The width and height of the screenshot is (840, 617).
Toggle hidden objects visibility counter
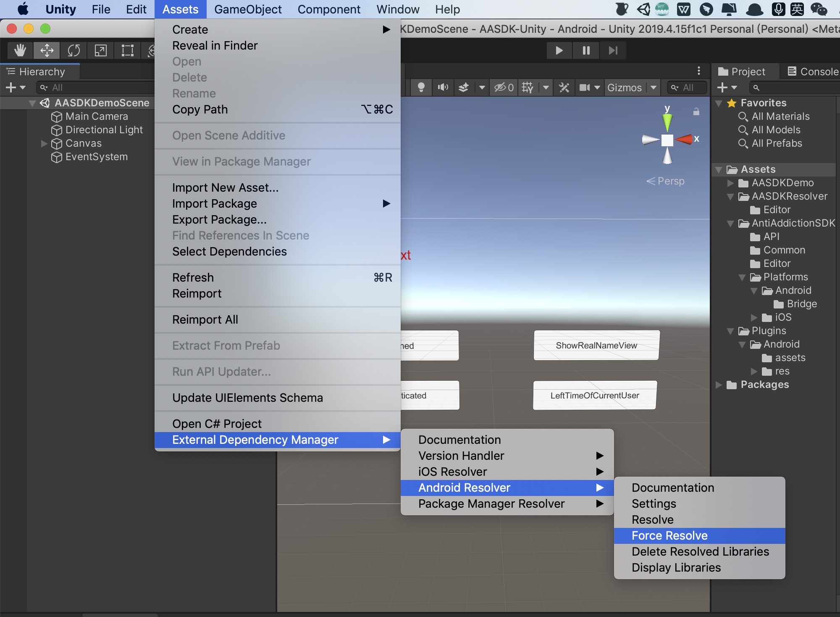[x=504, y=87]
